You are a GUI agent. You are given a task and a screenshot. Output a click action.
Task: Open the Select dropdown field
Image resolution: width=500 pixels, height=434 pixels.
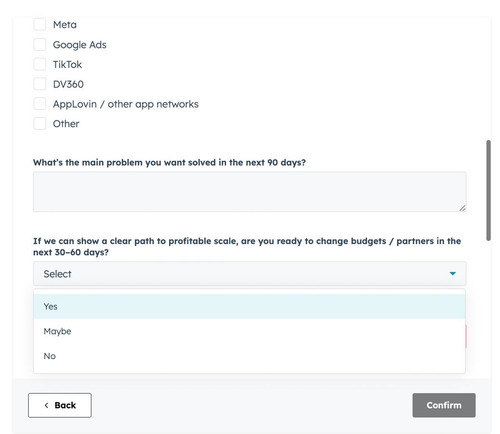(249, 274)
